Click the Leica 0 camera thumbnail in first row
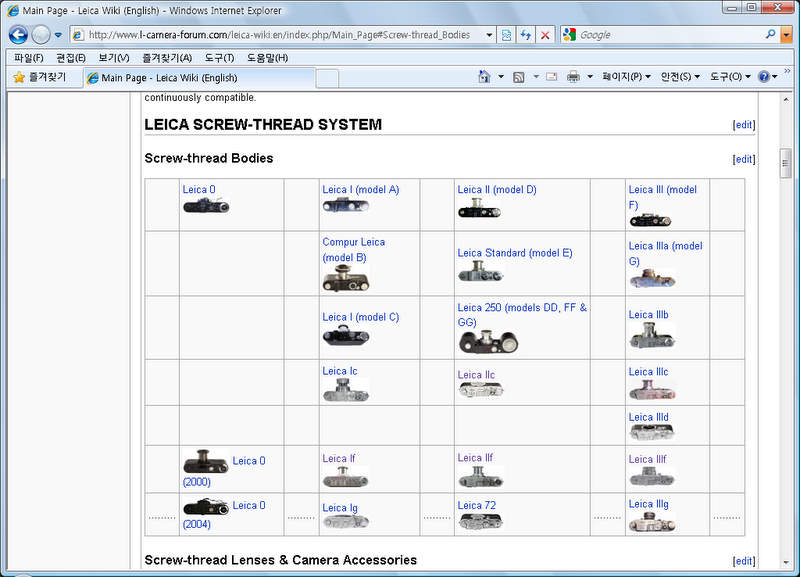The image size is (800, 577). (x=206, y=206)
